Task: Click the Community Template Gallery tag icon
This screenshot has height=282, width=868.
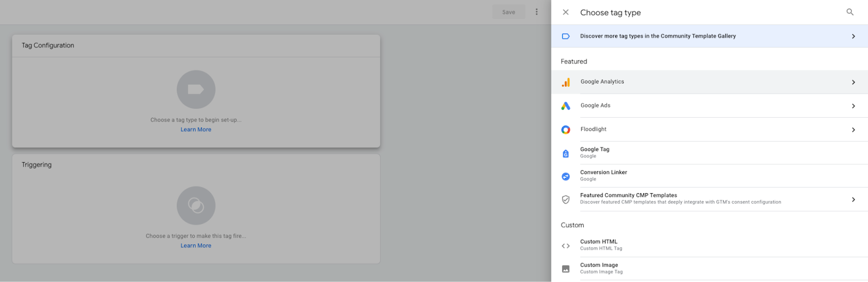Action: tap(566, 36)
